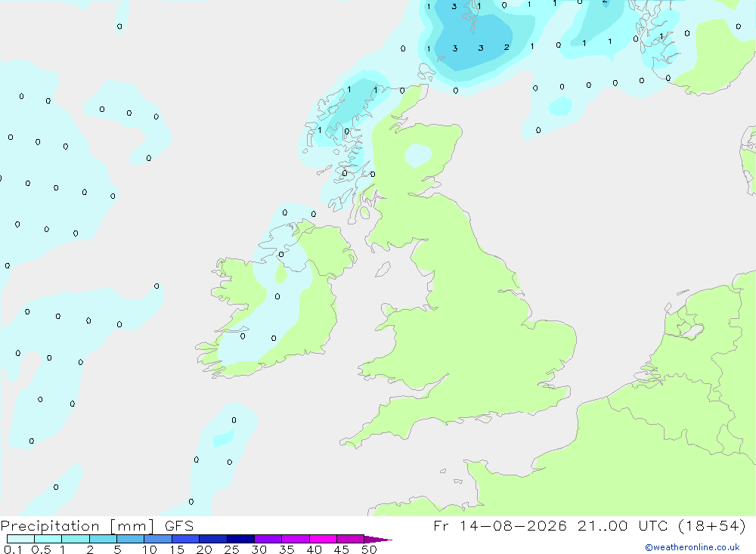This screenshot has width=756, height=554.
Task: Click the over-50 arrow tip of the legend
Action: 377,540
